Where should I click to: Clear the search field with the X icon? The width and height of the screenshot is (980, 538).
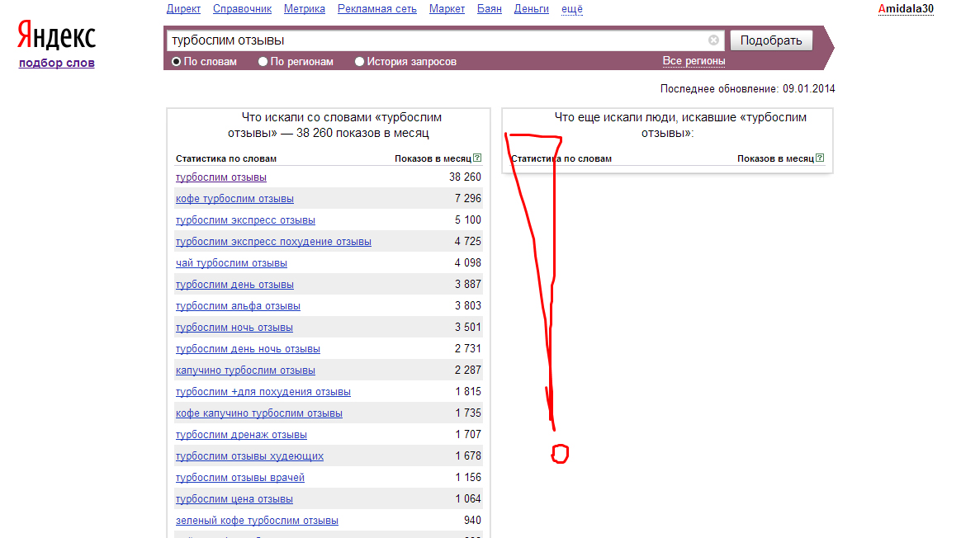click(x=713, y=40)
